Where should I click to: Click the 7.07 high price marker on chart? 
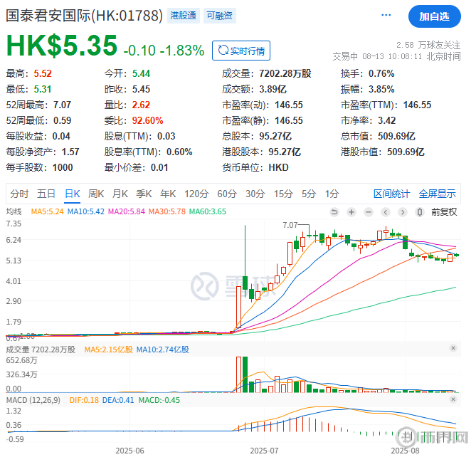tap(290, 225)
